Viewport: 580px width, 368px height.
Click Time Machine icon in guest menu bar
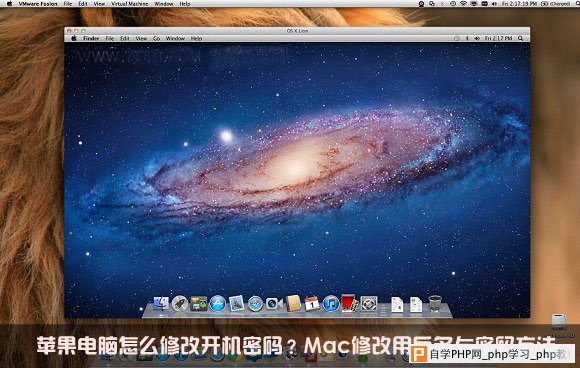[x=457, y=38]
